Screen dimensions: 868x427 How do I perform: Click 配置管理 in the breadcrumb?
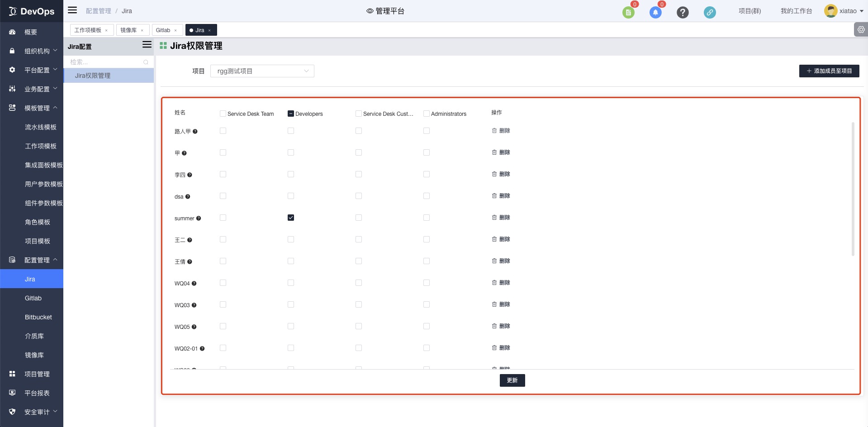point(98,11)
